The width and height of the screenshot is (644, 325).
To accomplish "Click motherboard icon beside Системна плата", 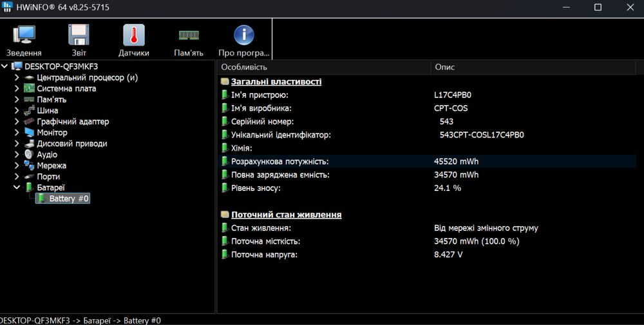I will (29, 88).
